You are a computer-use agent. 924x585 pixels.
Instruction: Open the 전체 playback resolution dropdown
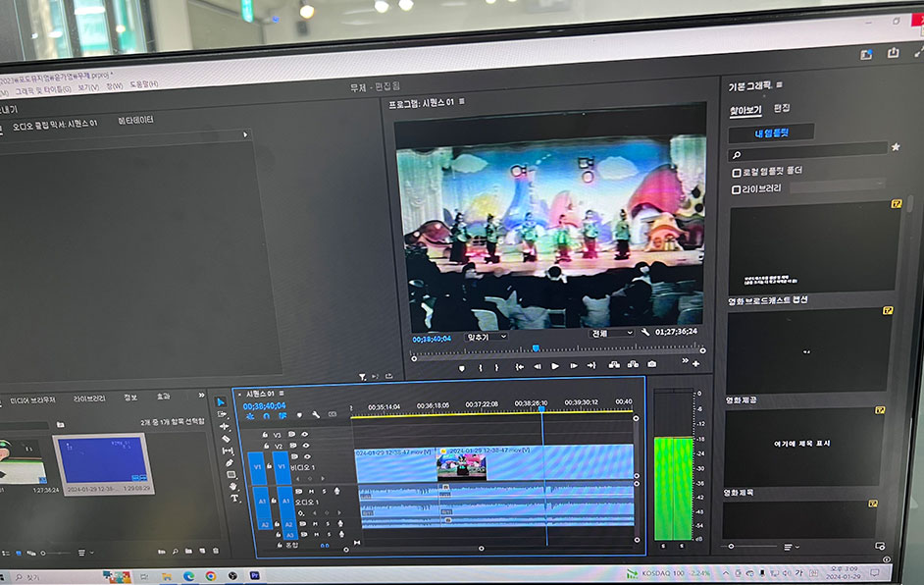point(611,334)
